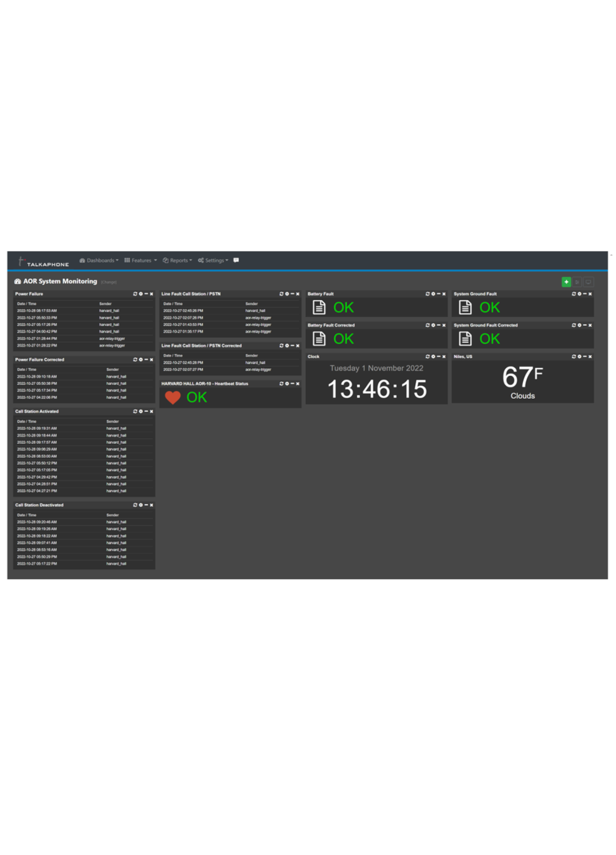Refresh the Call Station Deactivated widget

135,505
